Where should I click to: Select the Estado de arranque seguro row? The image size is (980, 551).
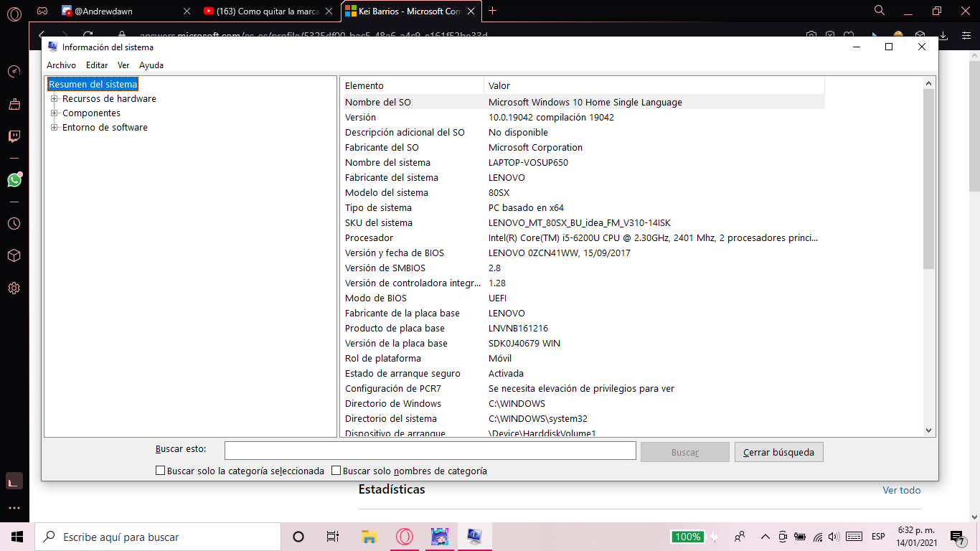(x=584, y=373)
